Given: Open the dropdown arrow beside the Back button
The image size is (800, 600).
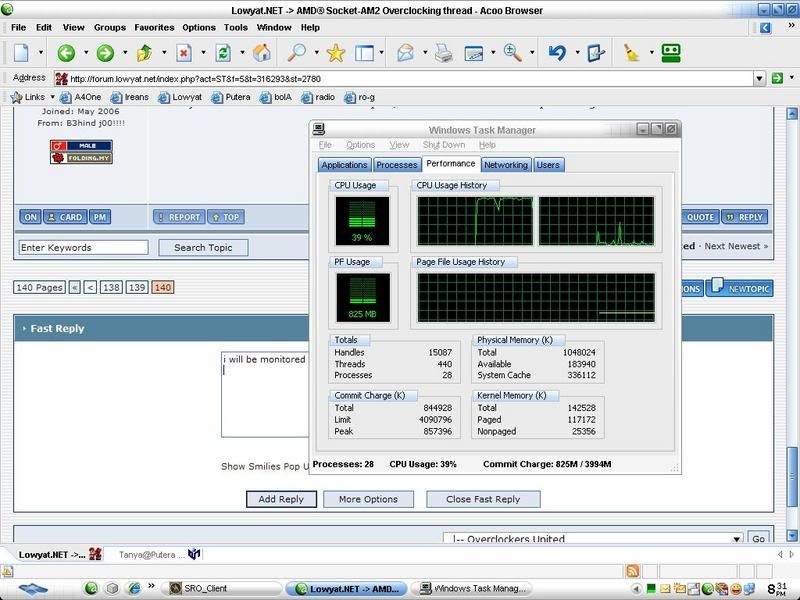Looking at the screenshot, I should click(x=86, y=53).
